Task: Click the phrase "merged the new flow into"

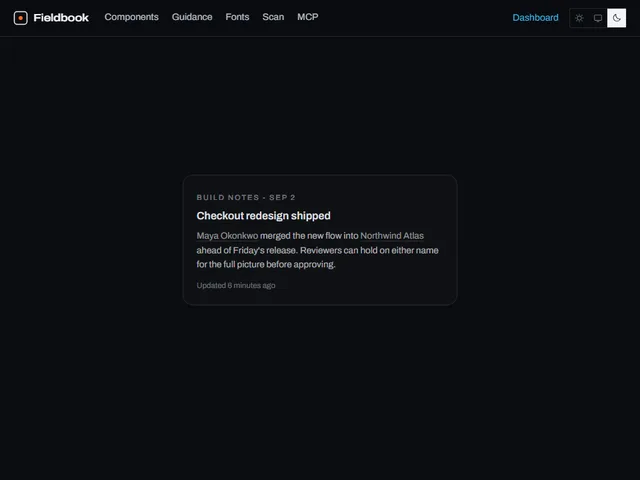Action: 309,236
